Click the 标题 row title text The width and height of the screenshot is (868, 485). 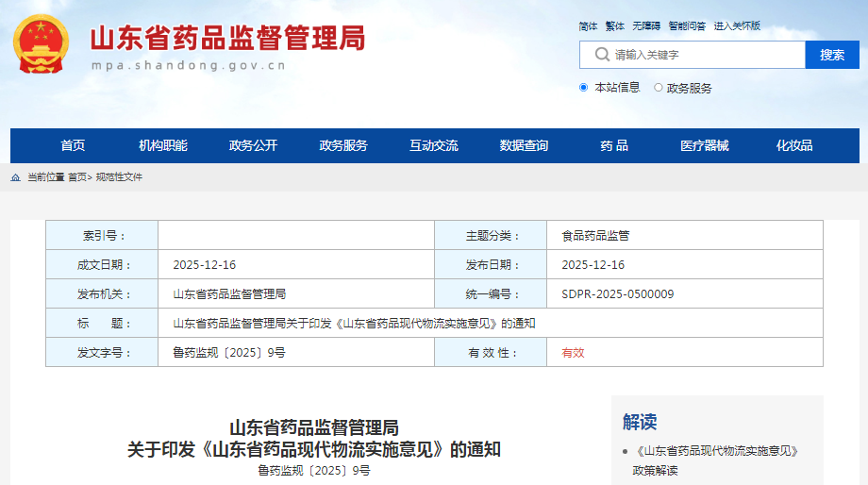pos(355,324)
